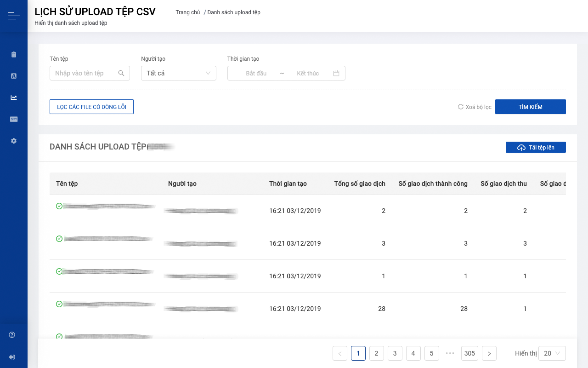Open the clipboard icon in sidebar
The width and height of the screenshot is (588, 368).
(14, 54)
